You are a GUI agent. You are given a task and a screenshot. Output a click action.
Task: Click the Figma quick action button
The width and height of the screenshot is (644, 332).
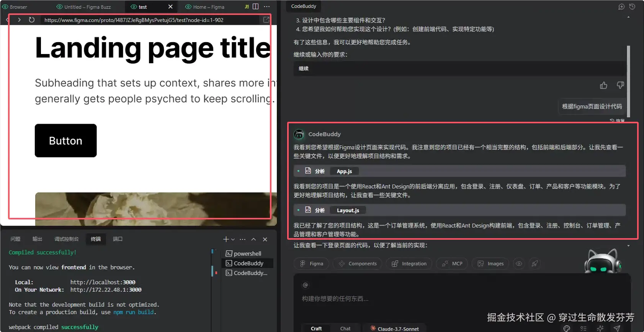(311, 263)
